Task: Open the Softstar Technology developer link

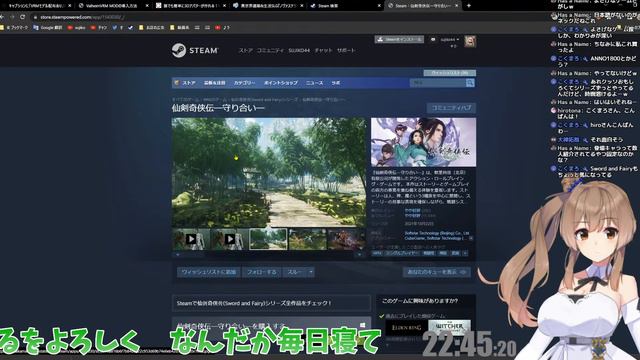Action: point(437,233)
